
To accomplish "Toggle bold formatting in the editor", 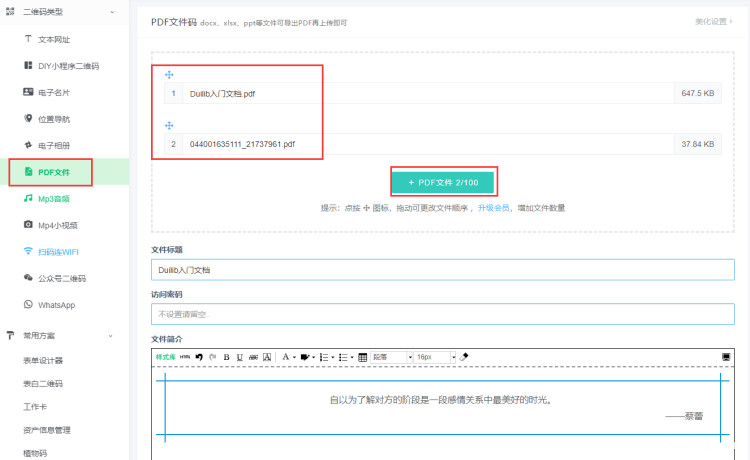I will tap(226, 357).
